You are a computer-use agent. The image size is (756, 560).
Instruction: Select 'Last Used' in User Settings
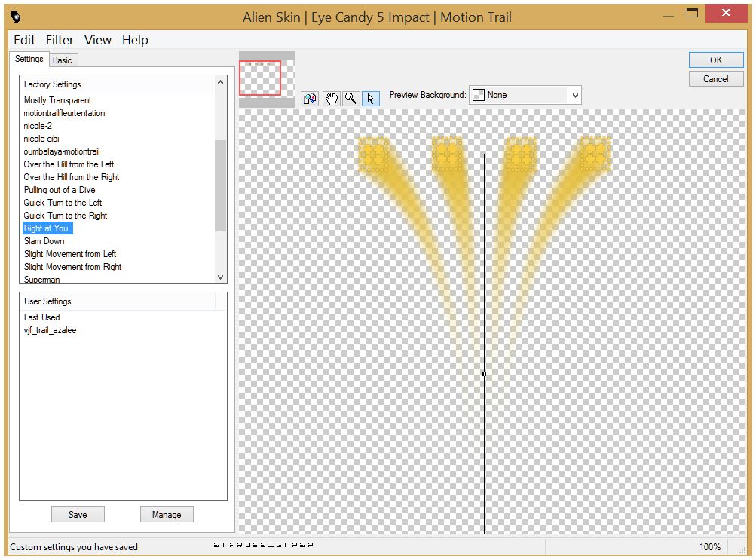[x=42, y=317]
